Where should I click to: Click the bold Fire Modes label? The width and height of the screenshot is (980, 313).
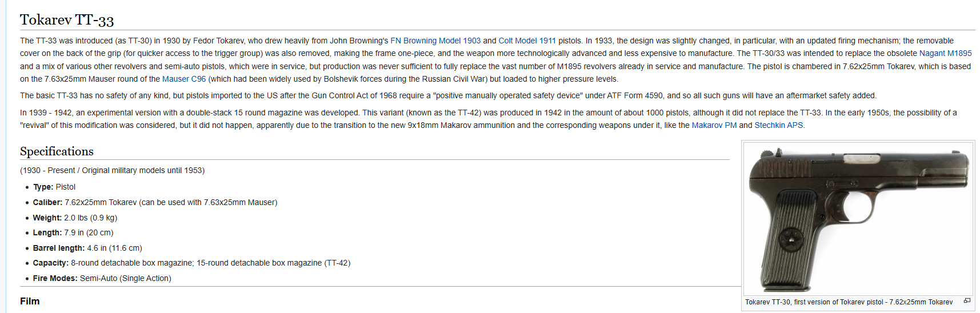(x=55, y=278)
